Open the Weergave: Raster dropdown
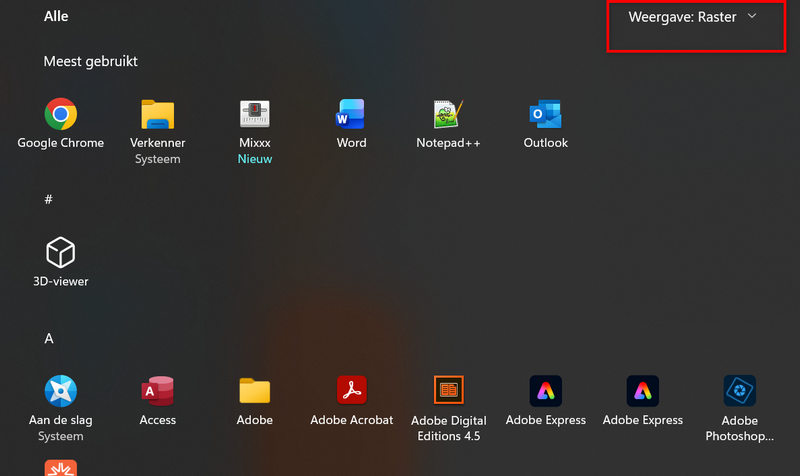The height and width of the screenshot is (476, 800). pos(693,17)
